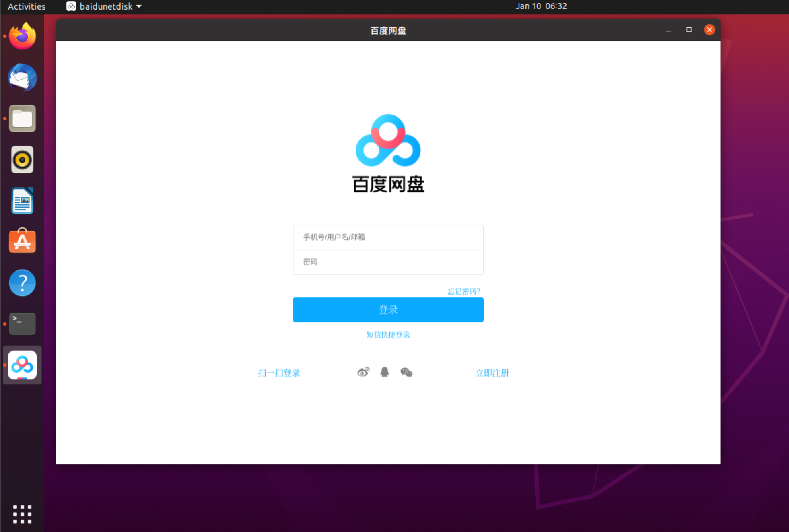Close the 百度网盘 window
Image resolution: width=789 pixels, height=532 pixels.
click(x=709, y=30)
